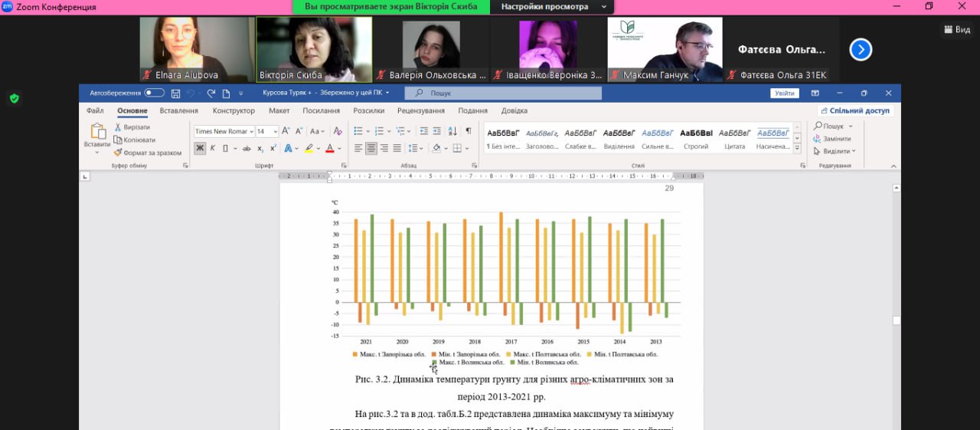
Task: Apply the Цитата style from gallery
Action: point(734,138)
